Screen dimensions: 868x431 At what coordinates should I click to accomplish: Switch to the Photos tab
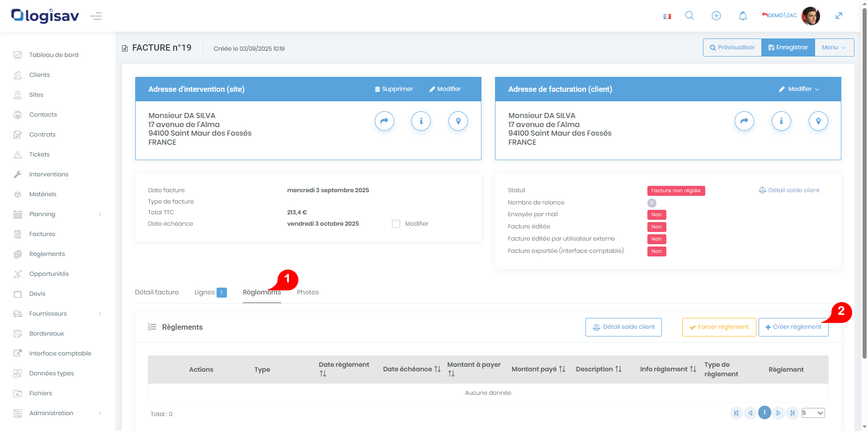[x=308, y=293]
